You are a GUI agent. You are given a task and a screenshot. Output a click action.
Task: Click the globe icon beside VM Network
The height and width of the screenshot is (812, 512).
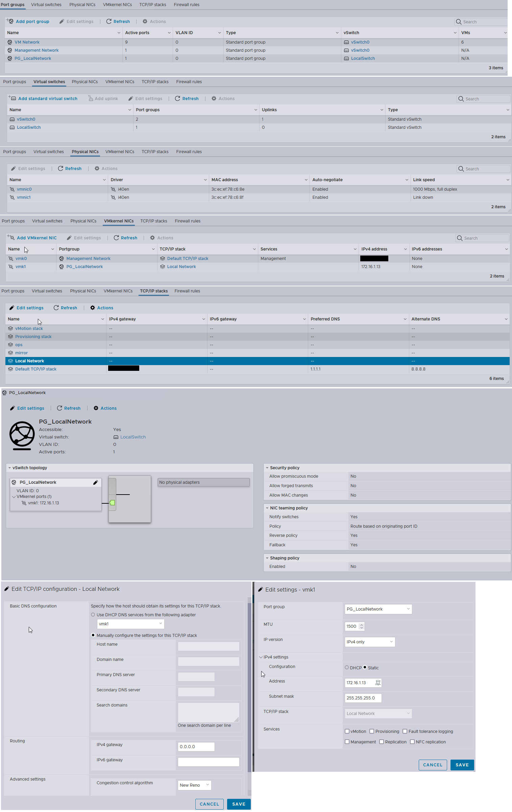click(x=10, y=42)
